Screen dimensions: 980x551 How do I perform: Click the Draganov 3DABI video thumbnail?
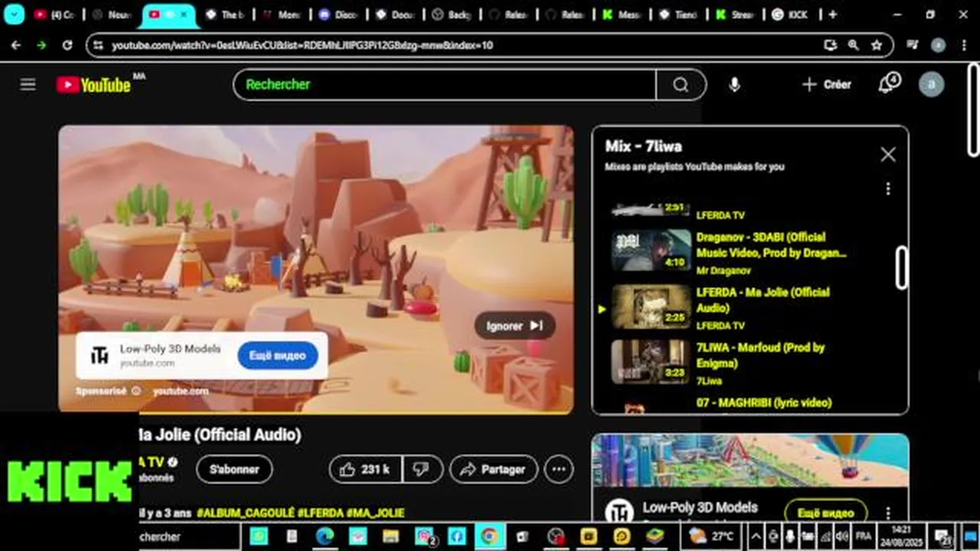pyautogui.click(x=651, y=250)
